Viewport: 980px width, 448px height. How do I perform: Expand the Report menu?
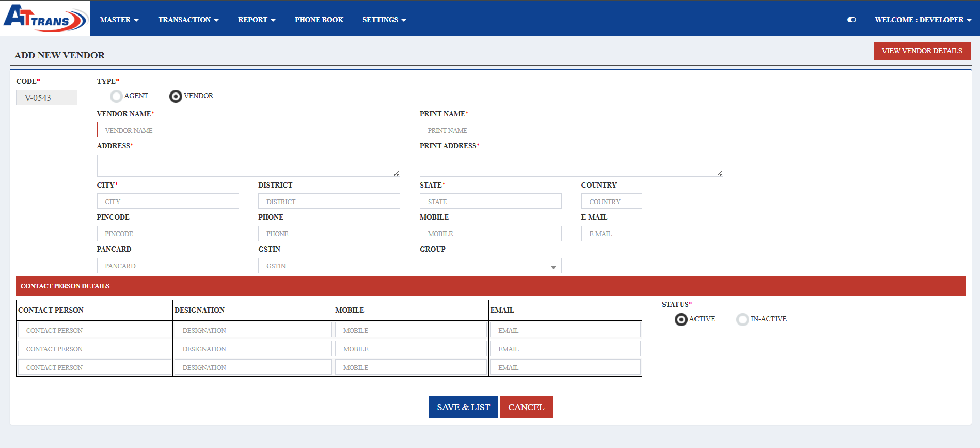tap(256, 20)
